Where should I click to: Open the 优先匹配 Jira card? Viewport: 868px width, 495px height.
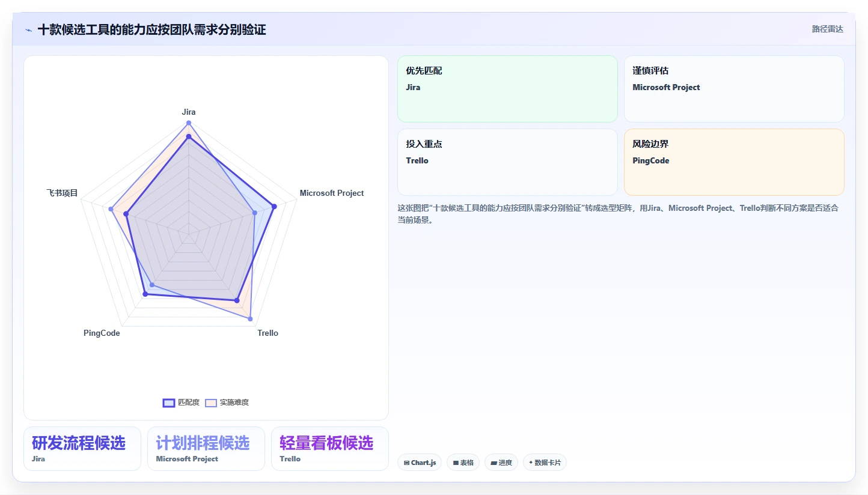(x=507, y=89)
